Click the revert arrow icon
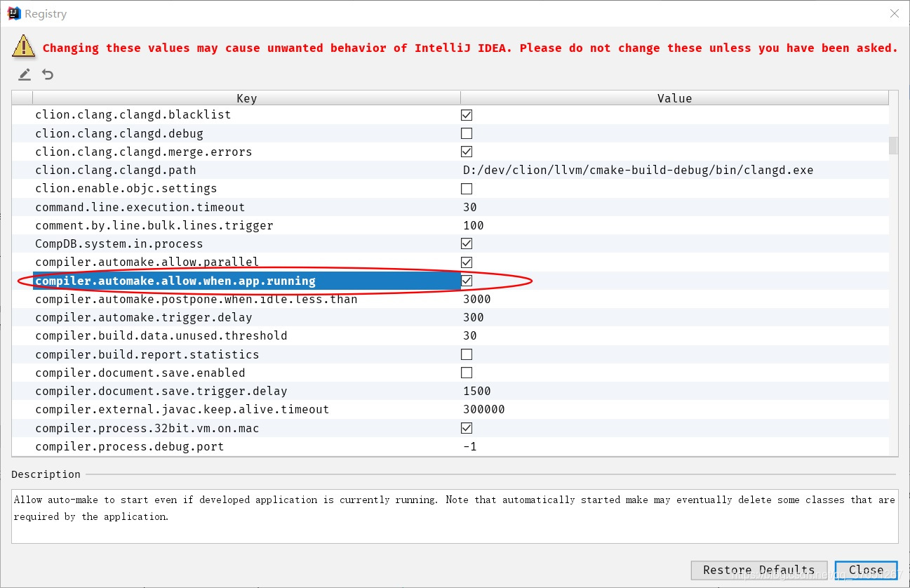This screenshot has height=588, width=910. [48, 74]
